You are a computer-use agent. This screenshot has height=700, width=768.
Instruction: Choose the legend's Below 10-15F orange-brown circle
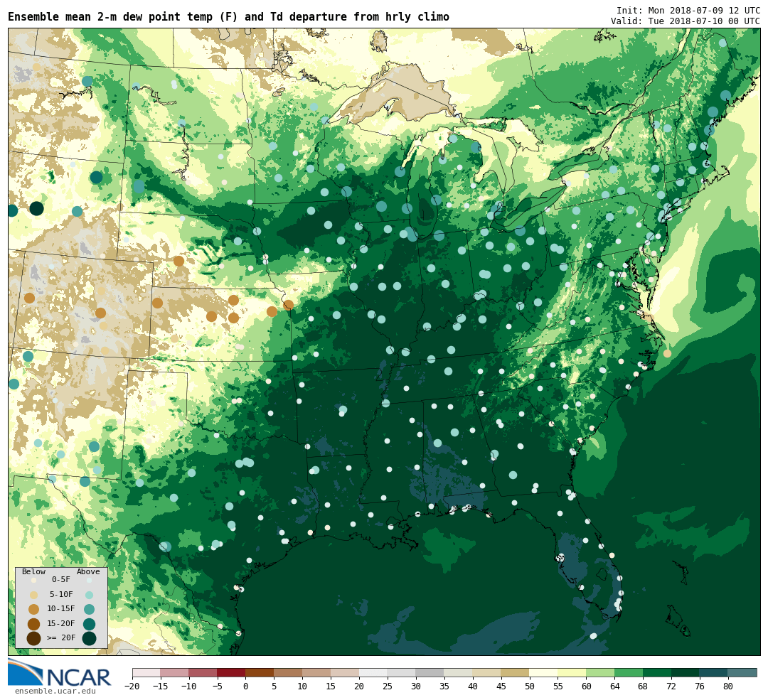[34, 610]
